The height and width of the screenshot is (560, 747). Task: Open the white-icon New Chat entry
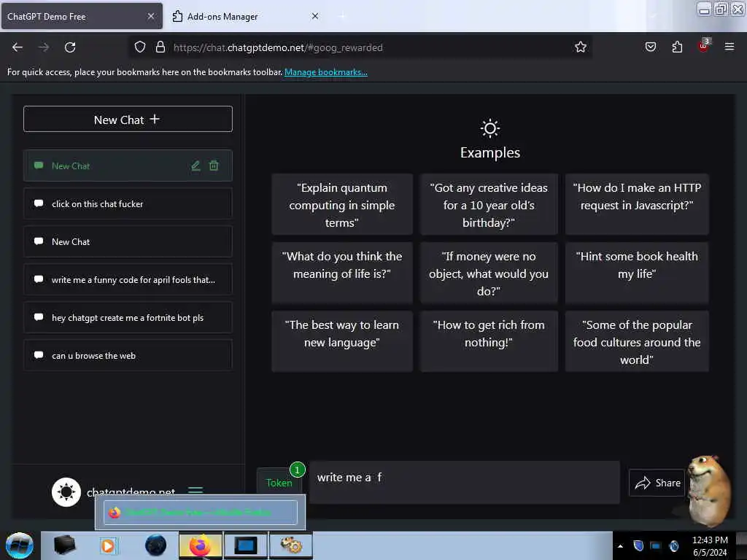pos(128,241)
